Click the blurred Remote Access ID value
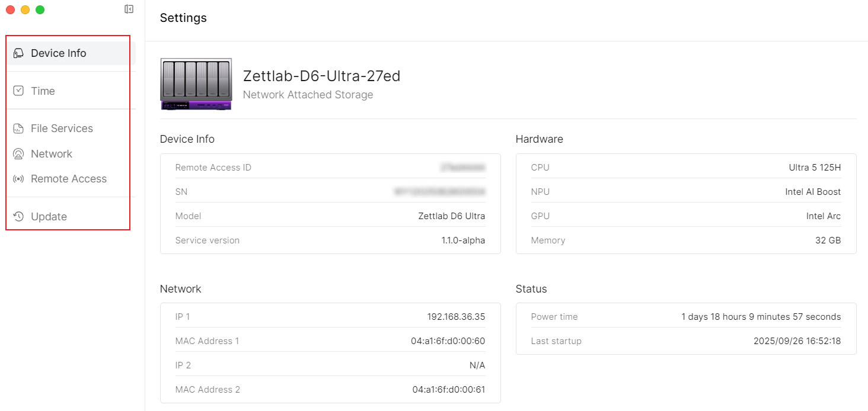The image size is (868, 411). click(x=462, y=168)
